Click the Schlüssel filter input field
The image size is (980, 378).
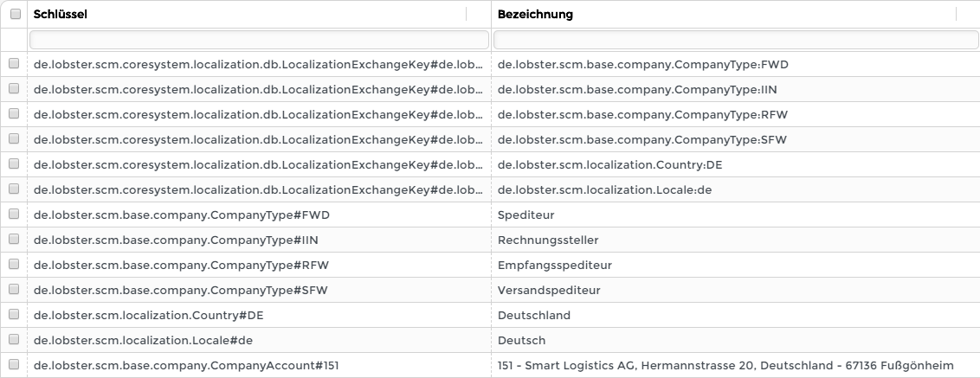pos(259,40)
